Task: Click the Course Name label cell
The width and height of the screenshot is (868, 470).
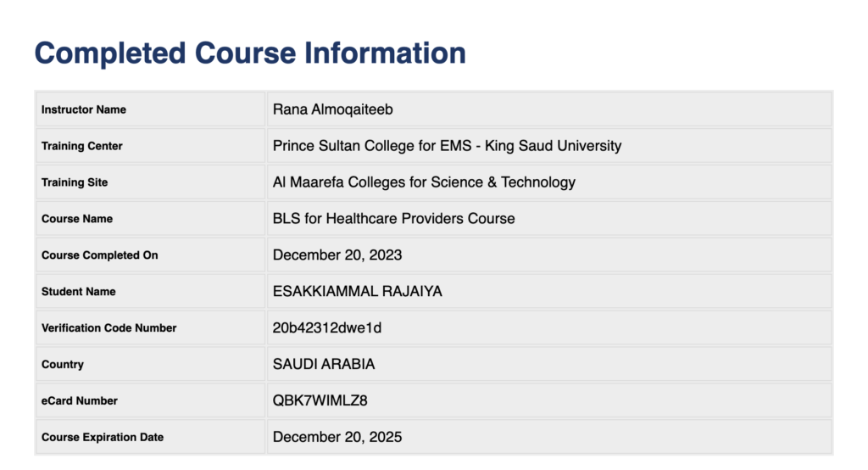Action: 77,219
